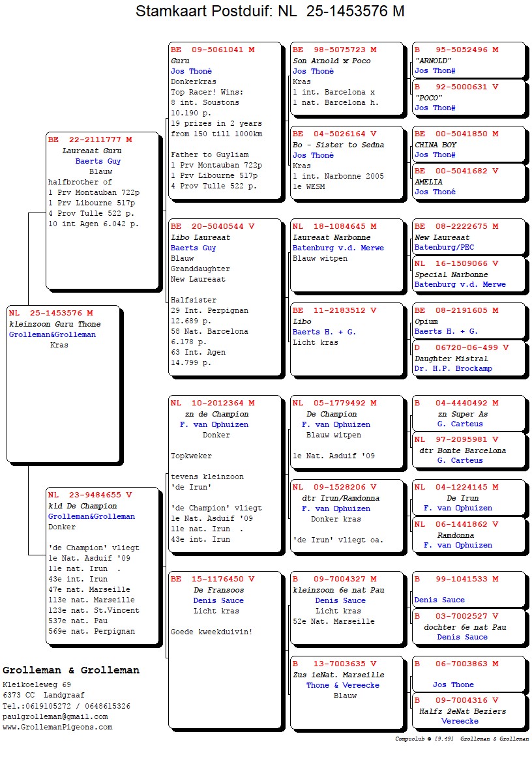532x764 pixels.
Task: Click ring number BE 09-5061041 M
Action: point(213,50)
